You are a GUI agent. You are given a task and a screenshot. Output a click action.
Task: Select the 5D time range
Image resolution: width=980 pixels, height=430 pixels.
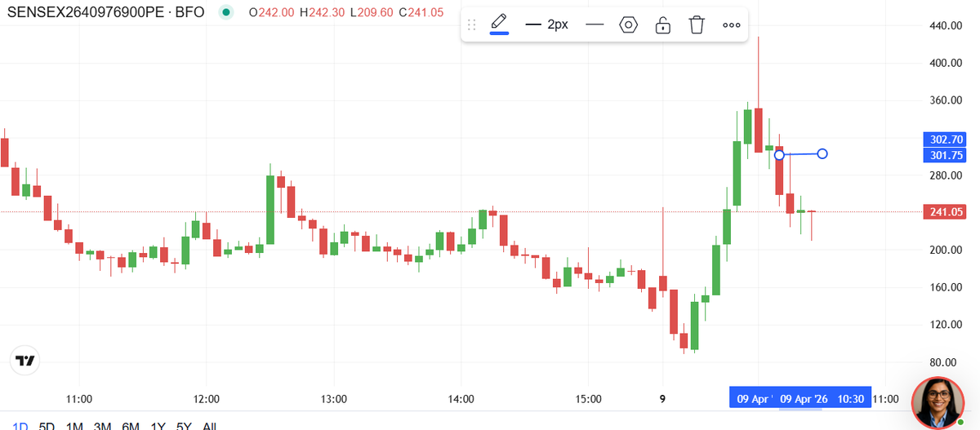point(47,426)
